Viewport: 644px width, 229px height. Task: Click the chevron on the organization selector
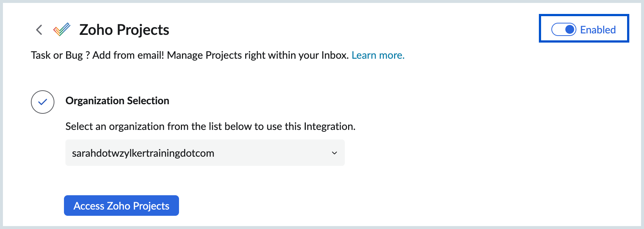(x=334, y=153)
